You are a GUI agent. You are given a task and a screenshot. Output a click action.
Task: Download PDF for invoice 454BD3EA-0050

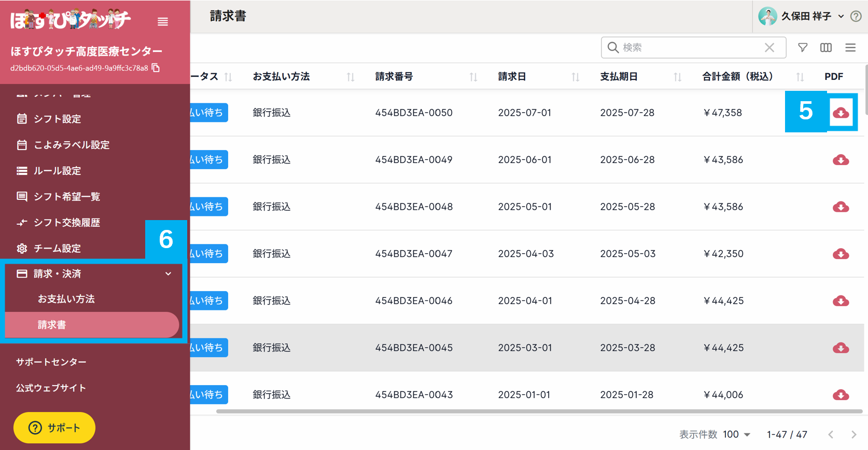coord(841,113)
